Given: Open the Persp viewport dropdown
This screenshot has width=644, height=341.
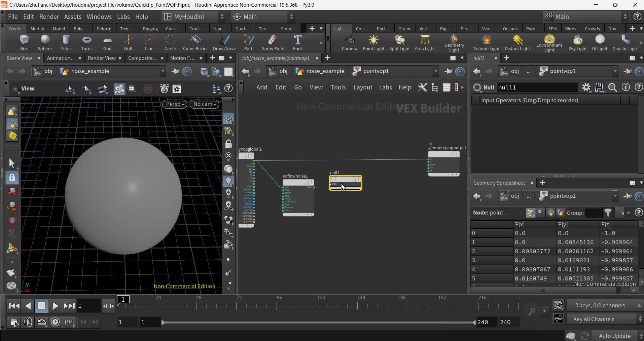Looking at the screenshot, I should [x=175, y=104].
